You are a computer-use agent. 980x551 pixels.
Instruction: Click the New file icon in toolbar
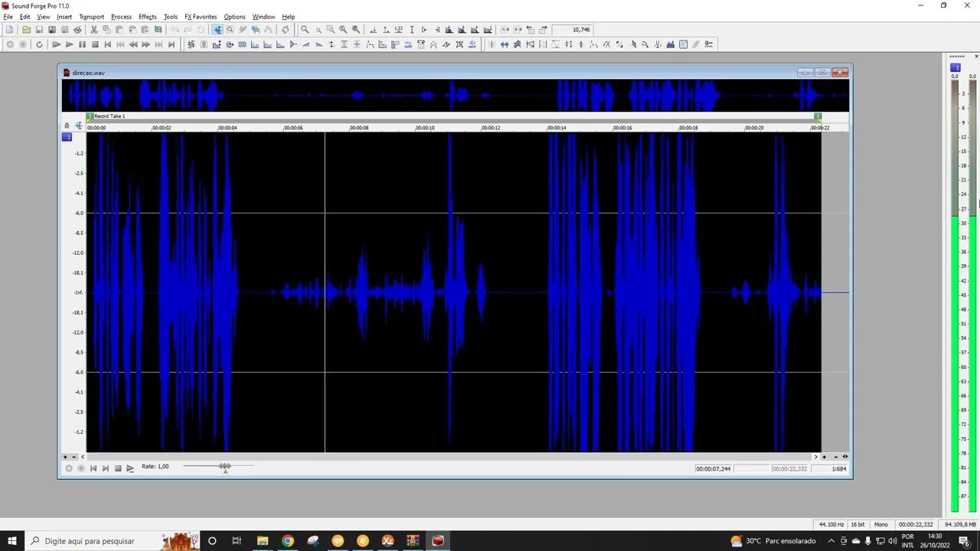click(10, 30)
